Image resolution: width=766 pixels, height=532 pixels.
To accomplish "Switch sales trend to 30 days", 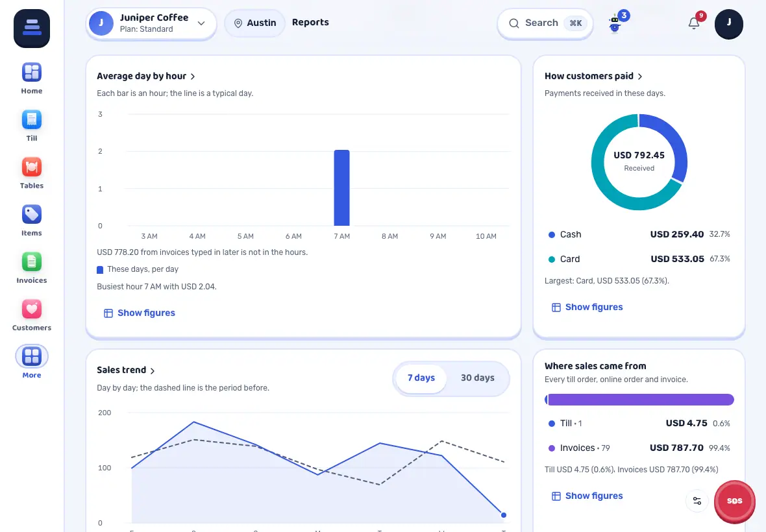I will pyautogui.click(x=477, y=378).
